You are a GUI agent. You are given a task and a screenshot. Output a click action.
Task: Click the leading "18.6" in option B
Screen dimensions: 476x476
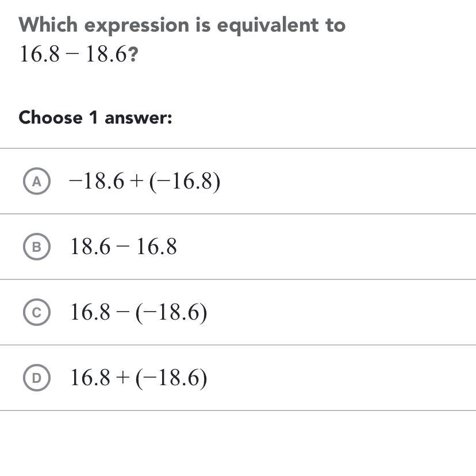click(x=89, y=247)
